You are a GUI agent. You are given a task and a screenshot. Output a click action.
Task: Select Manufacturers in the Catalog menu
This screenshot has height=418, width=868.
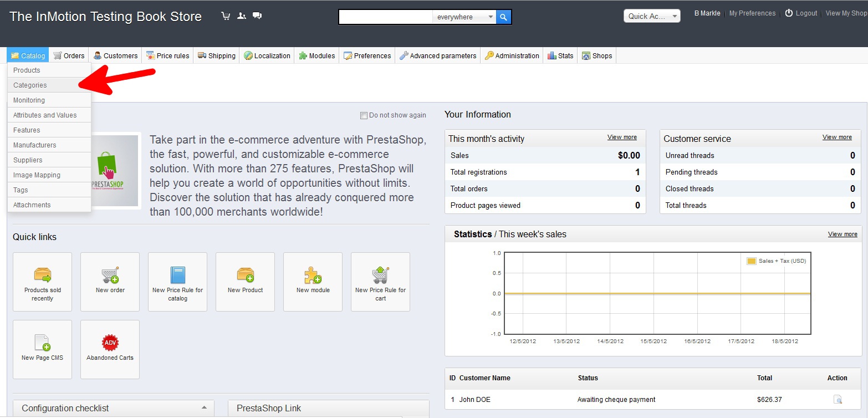tap(49, 145)
